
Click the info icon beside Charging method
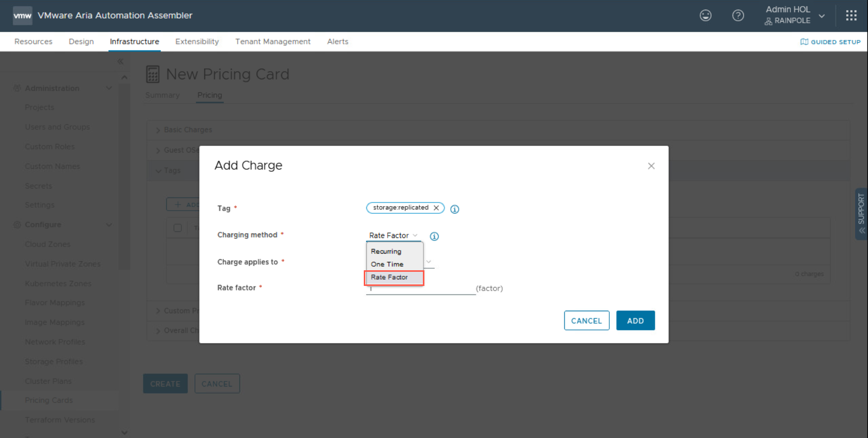[434, 236]
